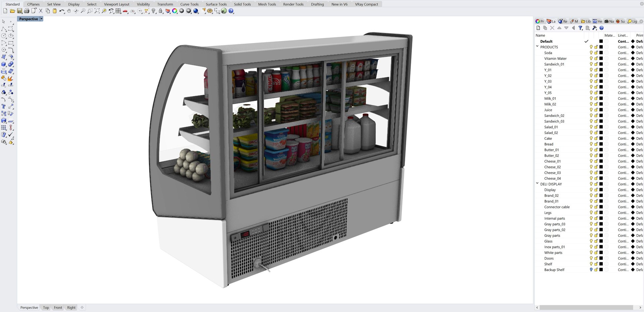Viewport: 644px width, 312px height.
Task: Select the Polyline tool in sidebar
Action: pos(4,29)
